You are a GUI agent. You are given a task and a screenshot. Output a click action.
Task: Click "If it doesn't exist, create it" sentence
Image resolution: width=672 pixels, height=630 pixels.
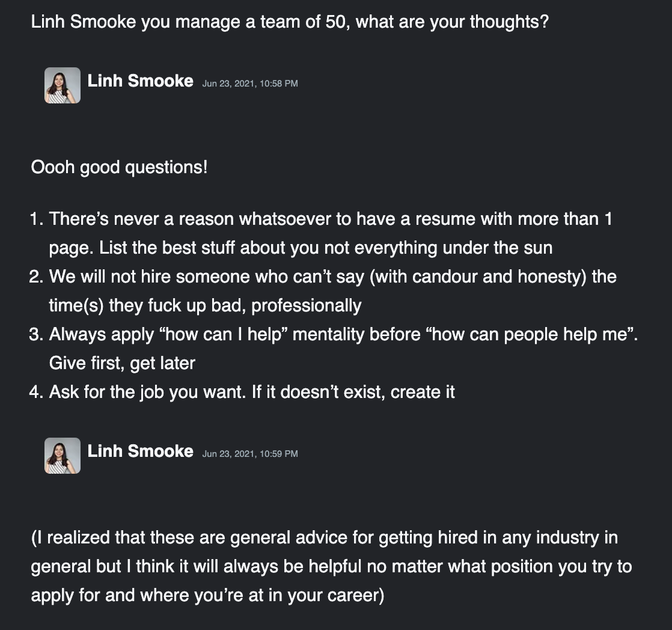pos(353,392)
